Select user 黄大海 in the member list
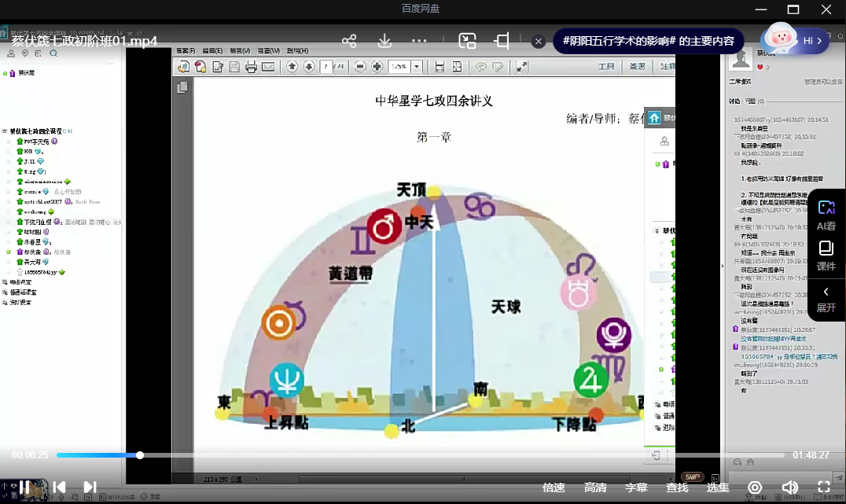846x504 pixels. tap(32, 262)
